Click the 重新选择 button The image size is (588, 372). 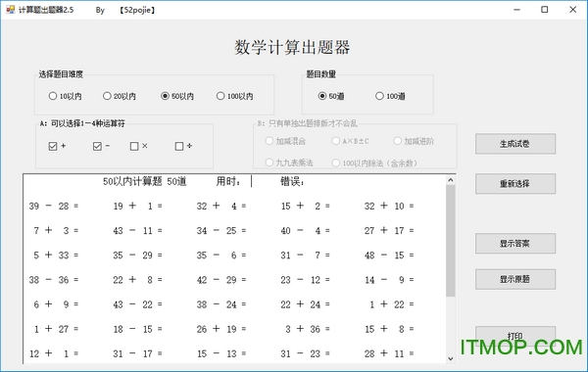(x=515, y=184)
